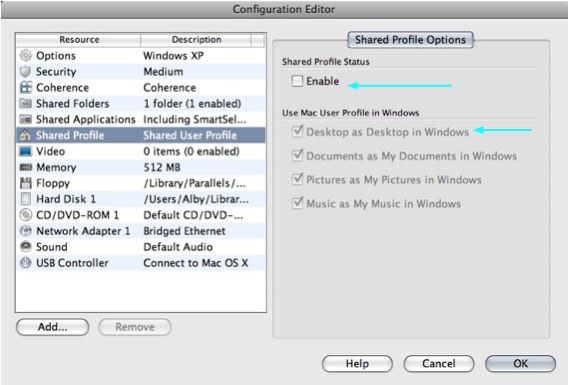Select the Shared Applications label
568x385 pixels.
pos(86,120)
